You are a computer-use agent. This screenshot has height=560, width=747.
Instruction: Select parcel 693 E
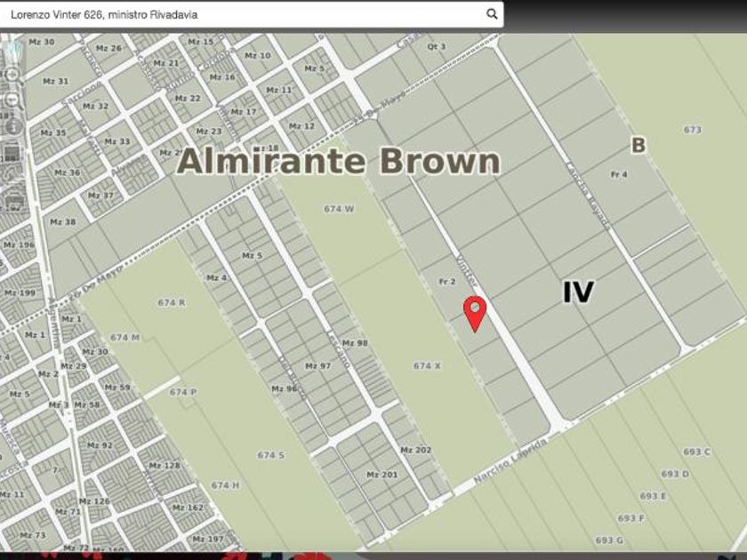tap(653, 496)
